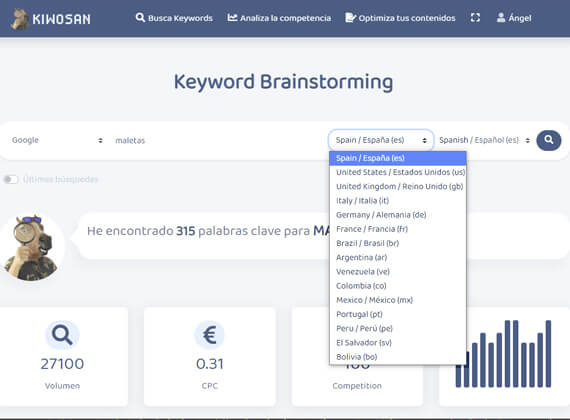The width and height of the screenshot is (570, 420).
Task: Click the magnifier icon beside Busca Keywords
Action: [140, 17]
